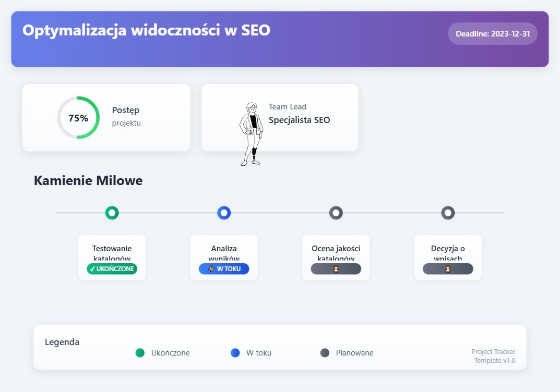Image resolution: width=560 pixels, height=392 pixels.
Task: Click the green Ukończone legend dot
Action: coord(140,353)
